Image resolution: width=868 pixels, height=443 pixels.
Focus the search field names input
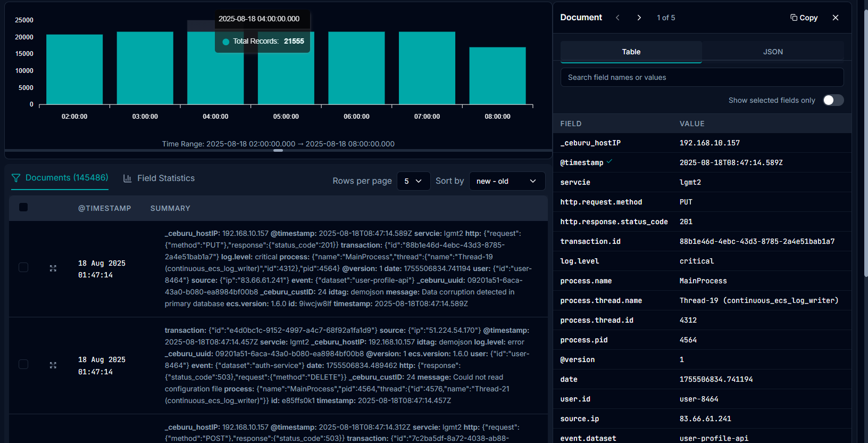[x=702, y=77]
